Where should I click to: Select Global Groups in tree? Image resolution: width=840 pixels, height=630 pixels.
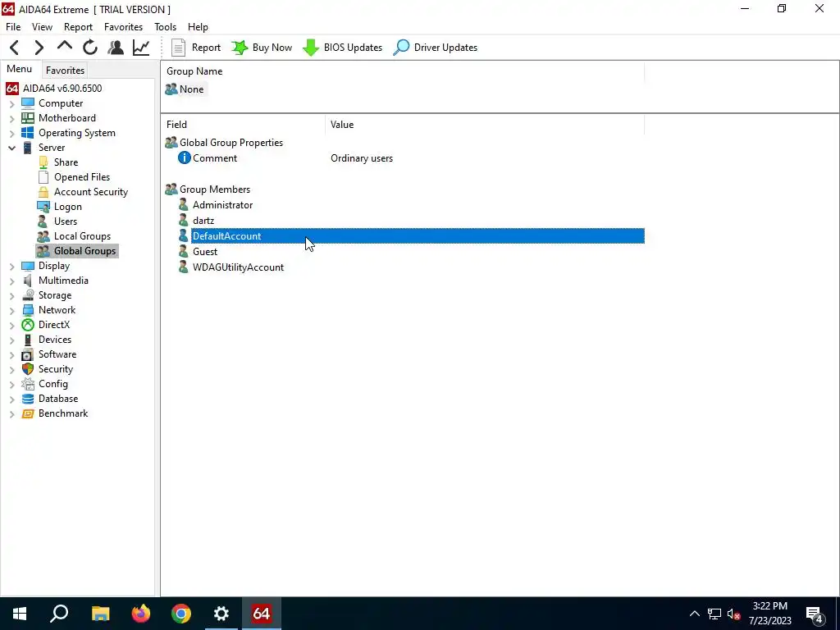[77, 251]
